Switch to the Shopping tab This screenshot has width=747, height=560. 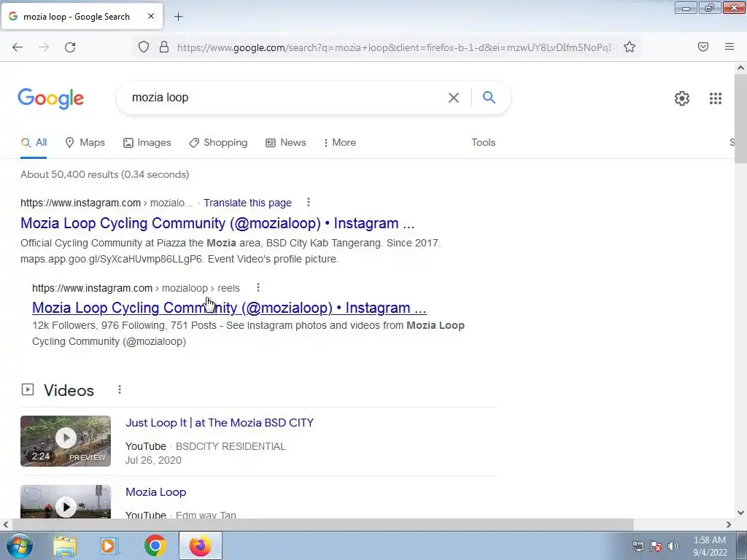(x=218, y=142)
